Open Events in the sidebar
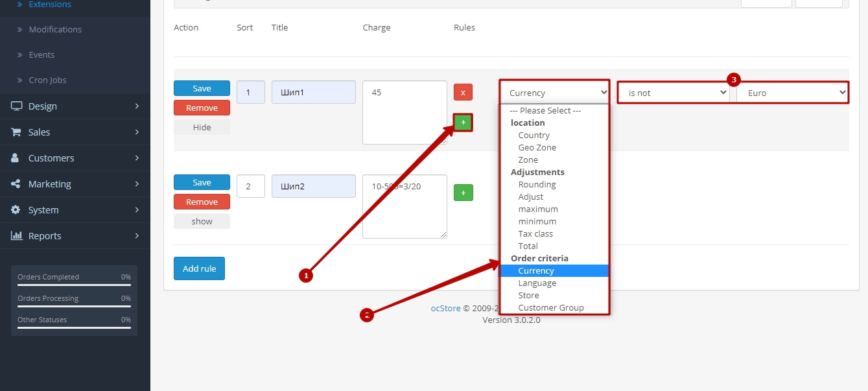 (x=41, y=54)
